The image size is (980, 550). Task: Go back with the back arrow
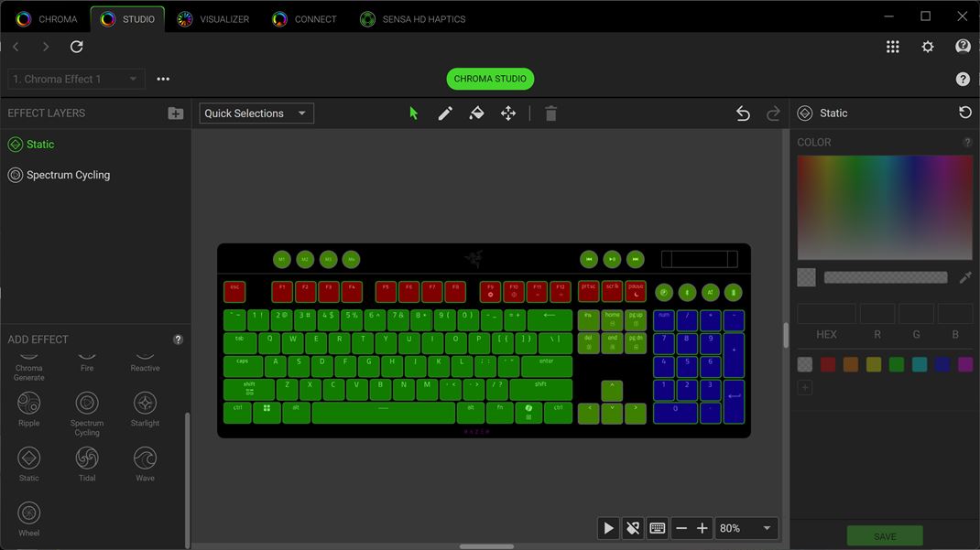(x=16, y=47)
